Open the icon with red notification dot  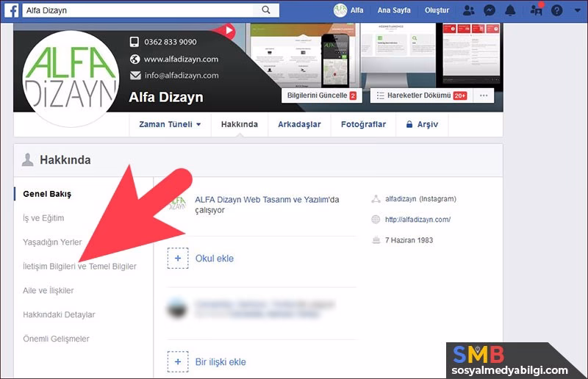point(537,9)
